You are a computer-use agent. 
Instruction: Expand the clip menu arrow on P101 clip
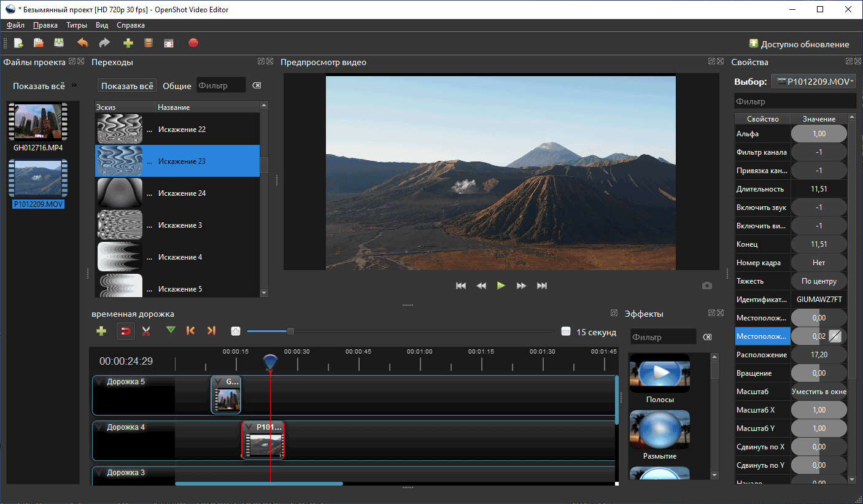click(x=249, y=427)
